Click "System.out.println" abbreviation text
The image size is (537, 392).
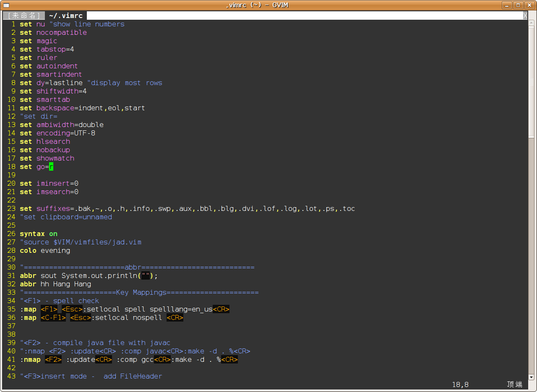click(x=99, y=276)
